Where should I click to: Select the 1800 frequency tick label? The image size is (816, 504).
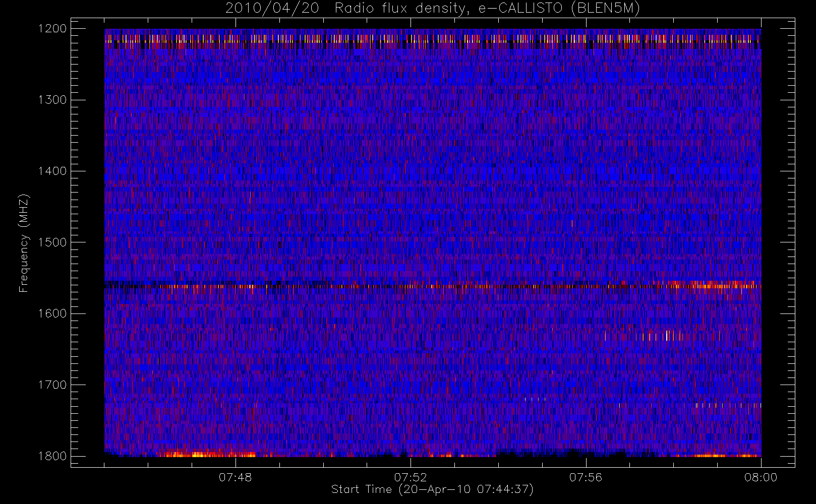52,456
